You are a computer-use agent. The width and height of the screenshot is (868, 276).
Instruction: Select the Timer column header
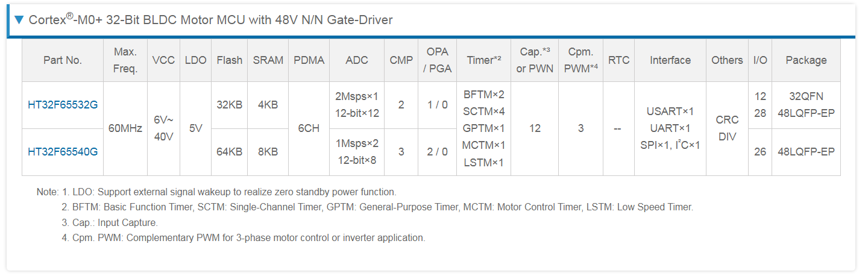484,60
